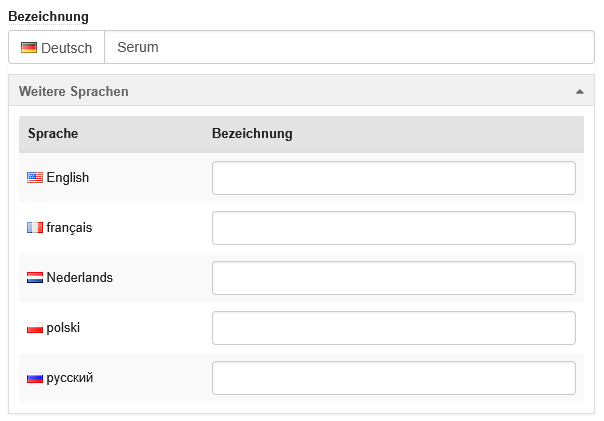Screen dimensions: 604x421
Task: Click the Deutsch language label
Action: point(66,47)
